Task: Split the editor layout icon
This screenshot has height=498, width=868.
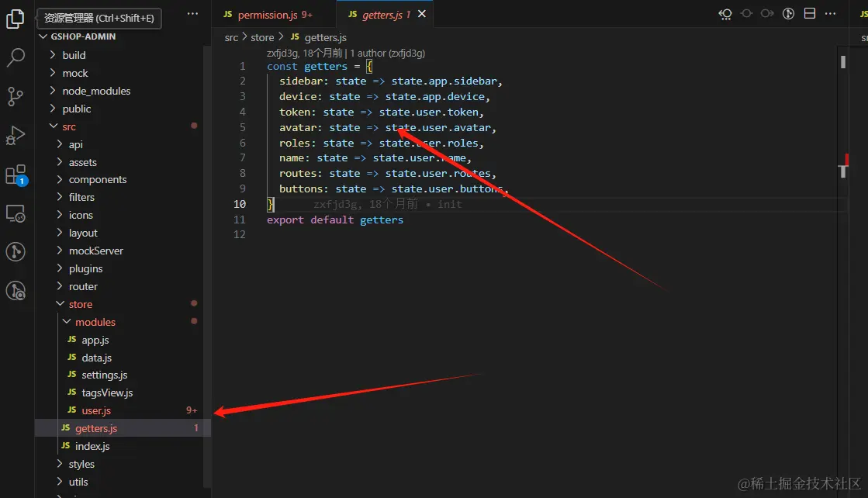Action: pyautogui.click(x=809, y=13)
